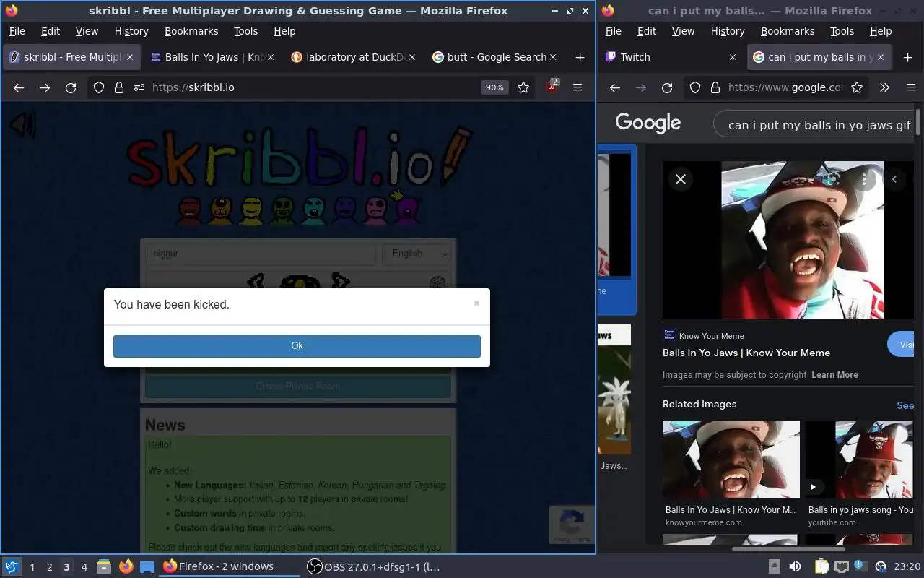Reload the skribbl.io page
This screenshot has width=924, height=578.
[x=71, y=87]
